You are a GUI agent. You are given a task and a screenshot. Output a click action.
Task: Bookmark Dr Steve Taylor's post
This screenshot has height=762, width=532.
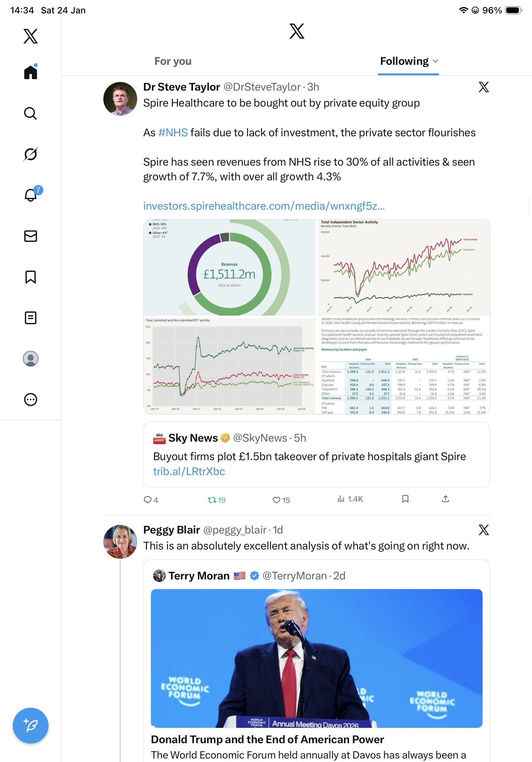[405, 499]
